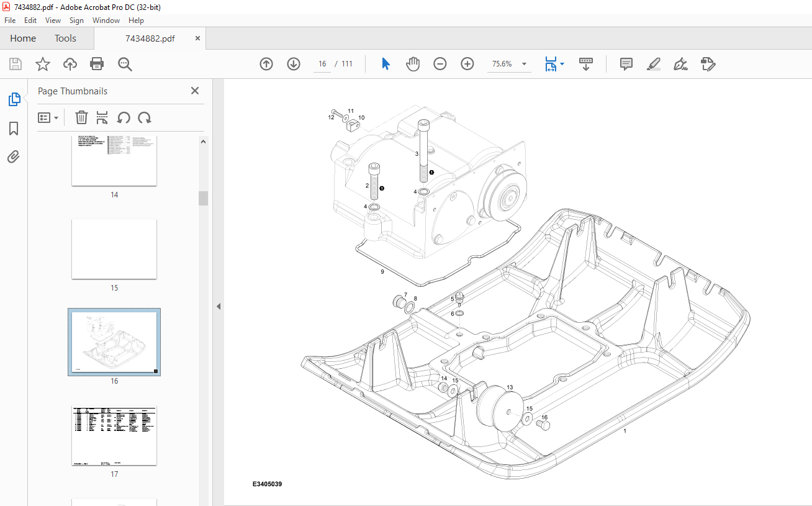Open the Help menu
Viewport: 812px width, 506px height.
(136, 20)
